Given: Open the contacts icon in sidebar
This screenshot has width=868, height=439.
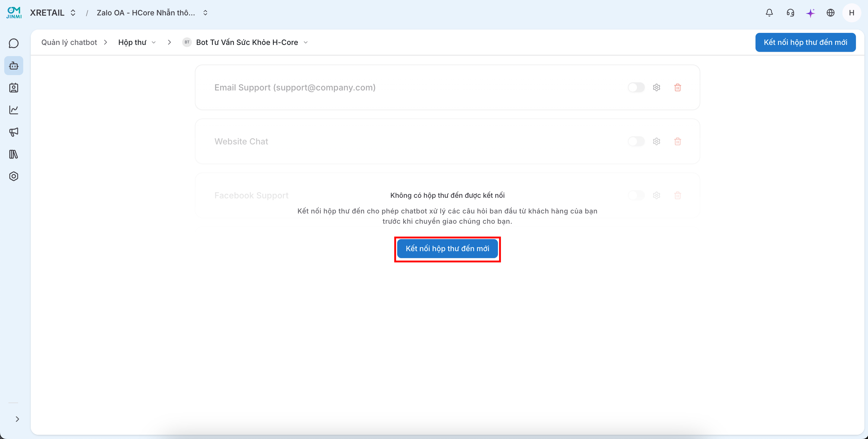Looking at the screenshot, I should pos(14,88).
